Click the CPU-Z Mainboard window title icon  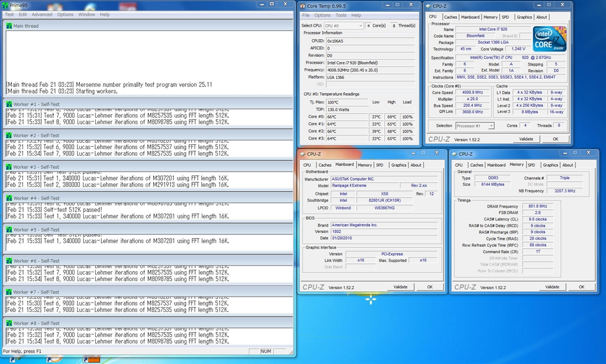click(302, 154)
